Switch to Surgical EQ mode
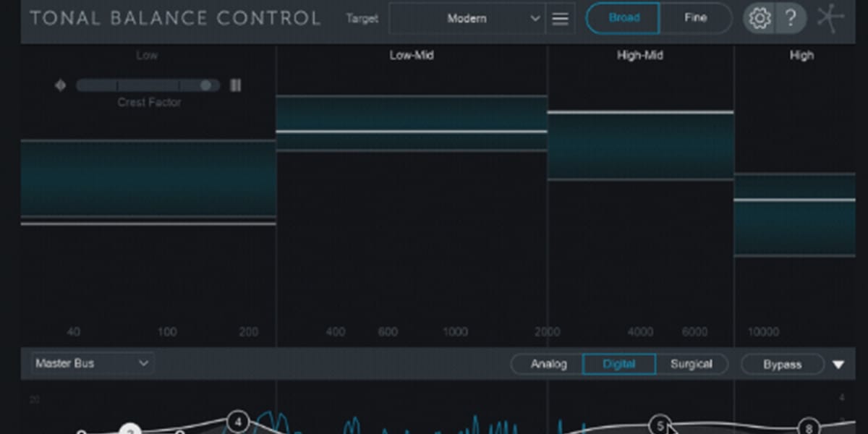This screenshot has width=868, height=434. [x=692, y=364]
